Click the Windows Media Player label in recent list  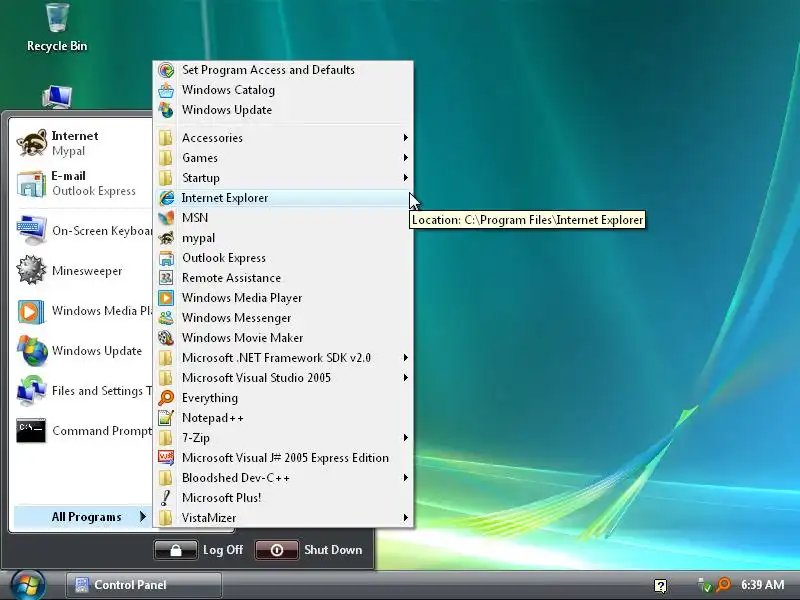click(x=102, y=311)
